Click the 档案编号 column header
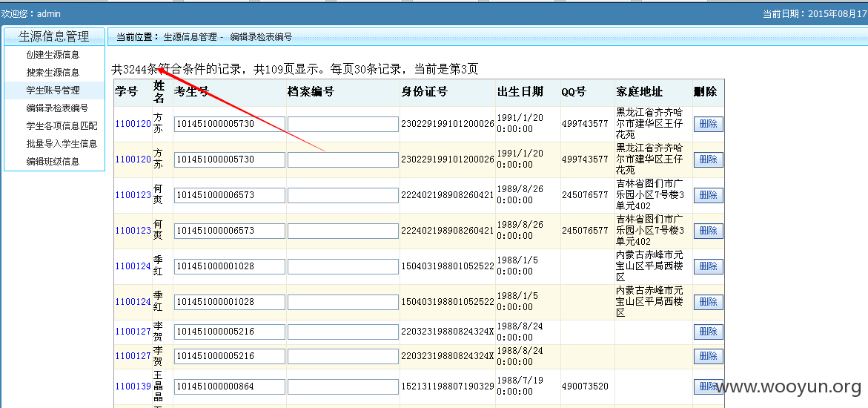868x408 pixels. click(x=311, y=92)
